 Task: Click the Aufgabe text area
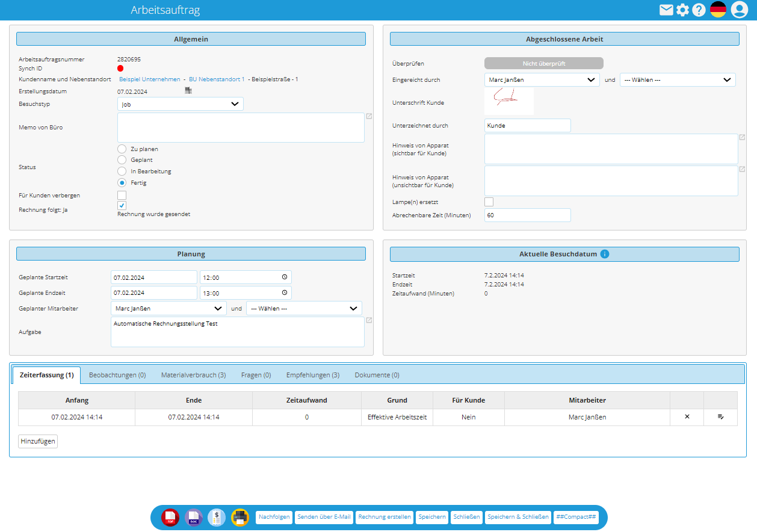(238, 332)
